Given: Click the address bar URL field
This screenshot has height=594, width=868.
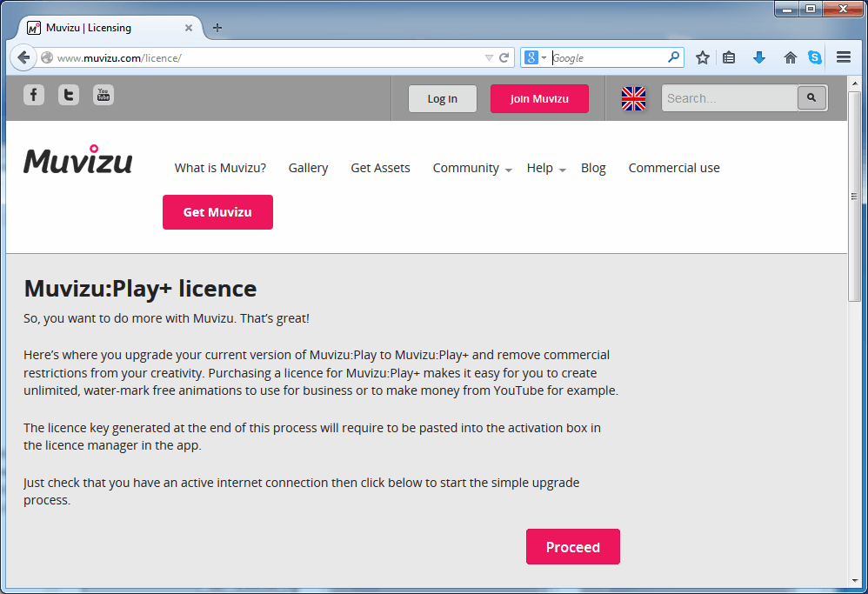Looking at the screenshot, I should (268, 57).
